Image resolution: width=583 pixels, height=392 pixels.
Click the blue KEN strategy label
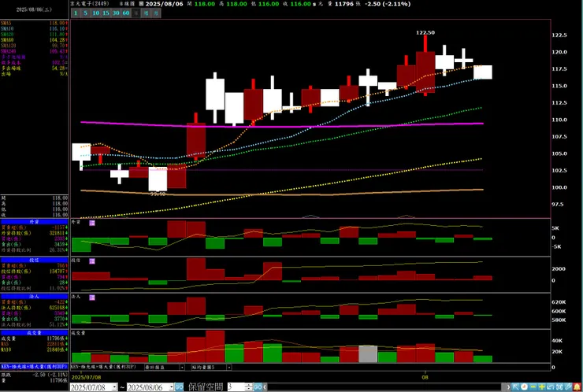(34, 367)
